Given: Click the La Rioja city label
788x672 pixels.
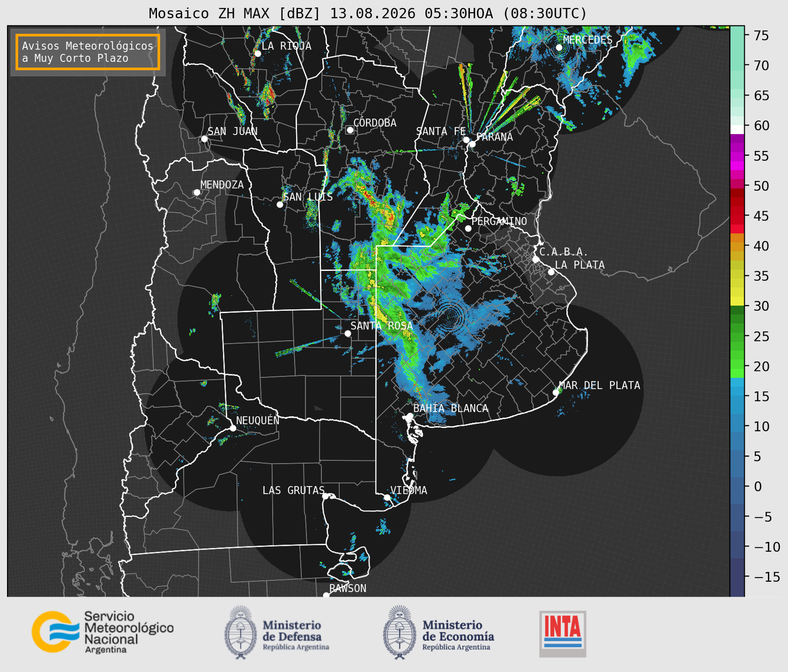Looking at the screenshot, I should (x=286, y=46).
